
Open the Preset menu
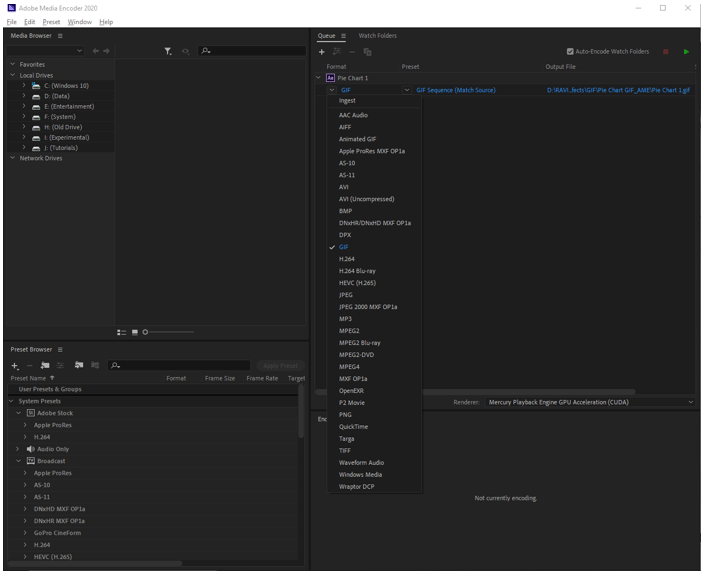[x=51, y=22]
